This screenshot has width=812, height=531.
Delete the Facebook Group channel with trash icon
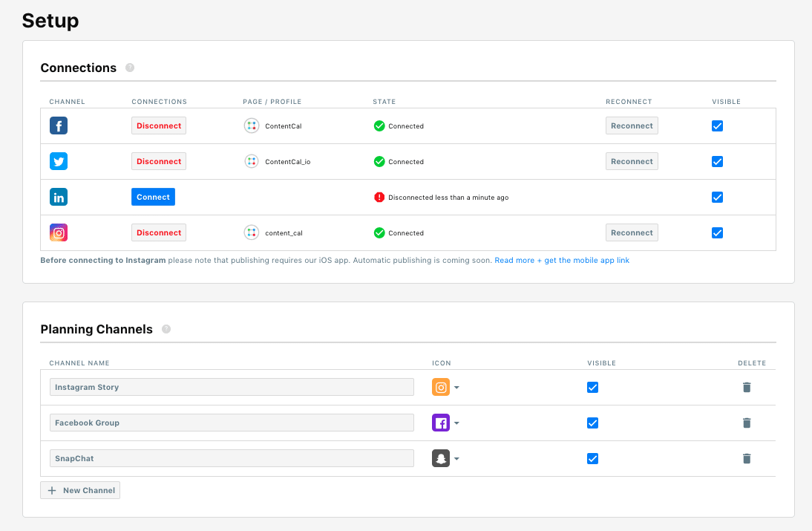[747, 423]
